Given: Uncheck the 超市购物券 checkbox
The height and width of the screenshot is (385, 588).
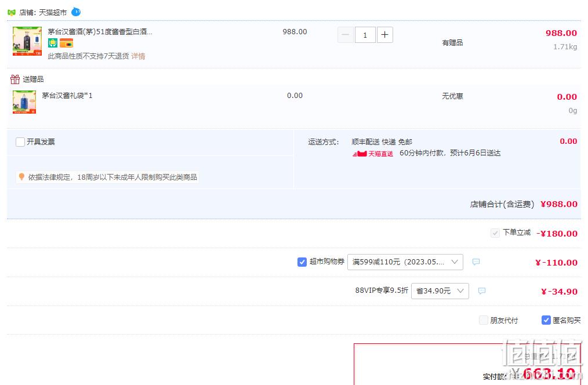Looking at the screenshot, I should pos(302,262).
